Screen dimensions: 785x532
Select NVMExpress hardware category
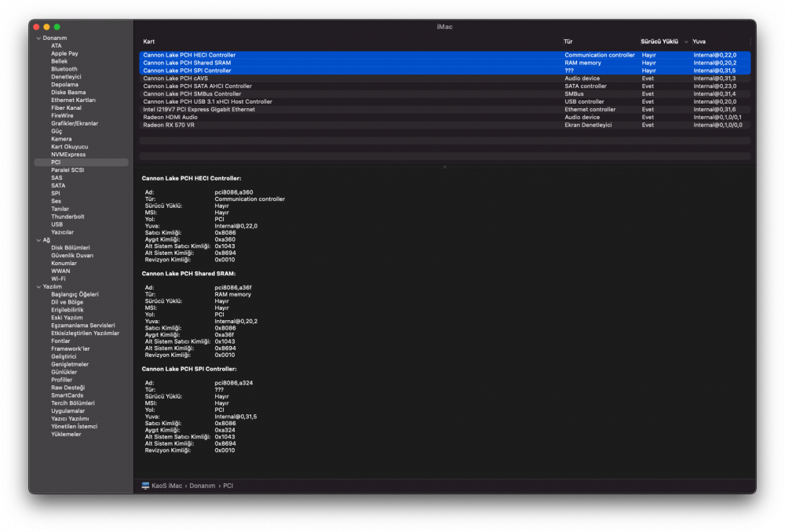pyautogui.click(x=68, y=155)
